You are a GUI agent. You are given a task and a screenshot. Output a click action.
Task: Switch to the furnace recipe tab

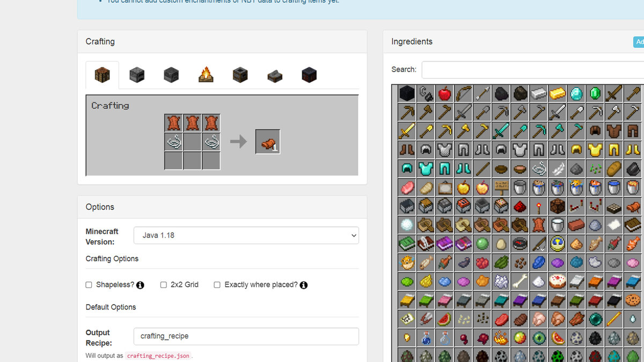tap(137, 75)
